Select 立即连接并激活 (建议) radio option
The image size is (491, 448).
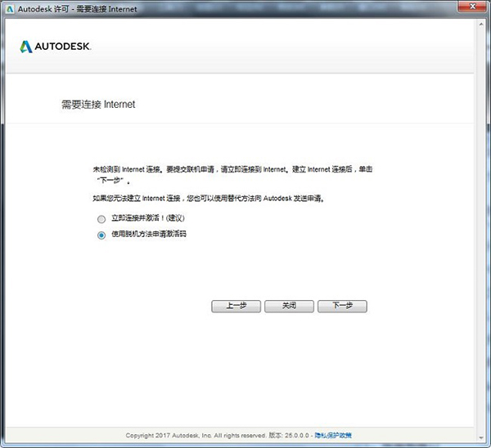(x=101, y=219)
